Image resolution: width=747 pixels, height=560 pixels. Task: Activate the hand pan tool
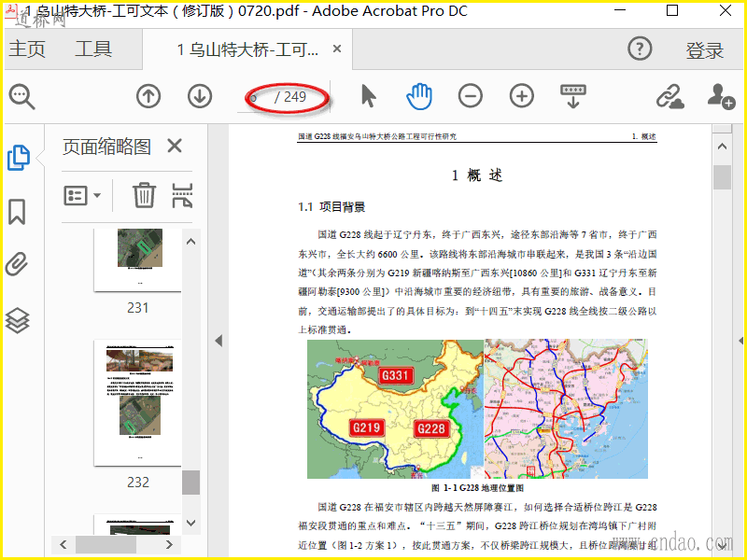click(419, 96)
